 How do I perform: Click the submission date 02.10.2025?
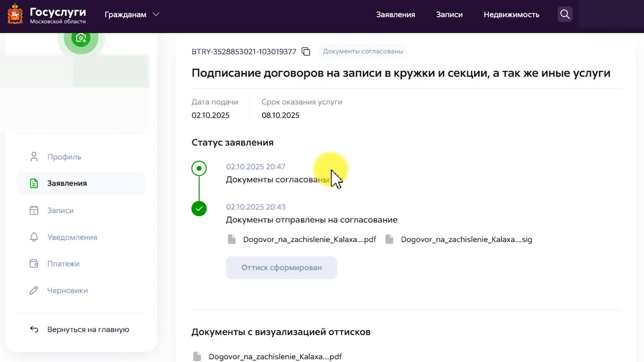click(x=210, y=115)
